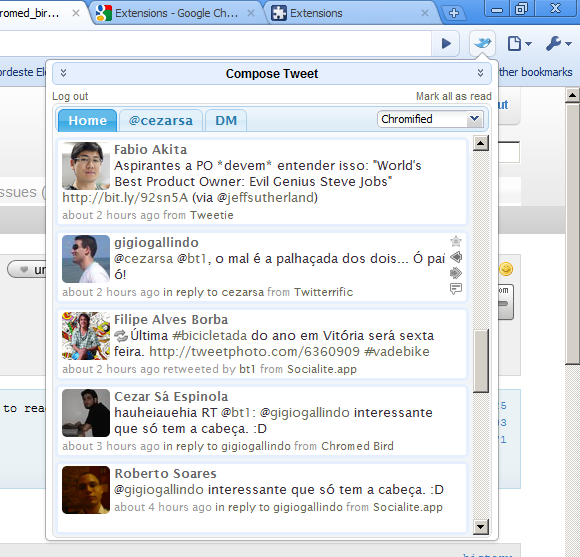Click timeline scrollbar down arrow
Image resolution: width=580 pixels, height=557 pixels.
[481, 527]
